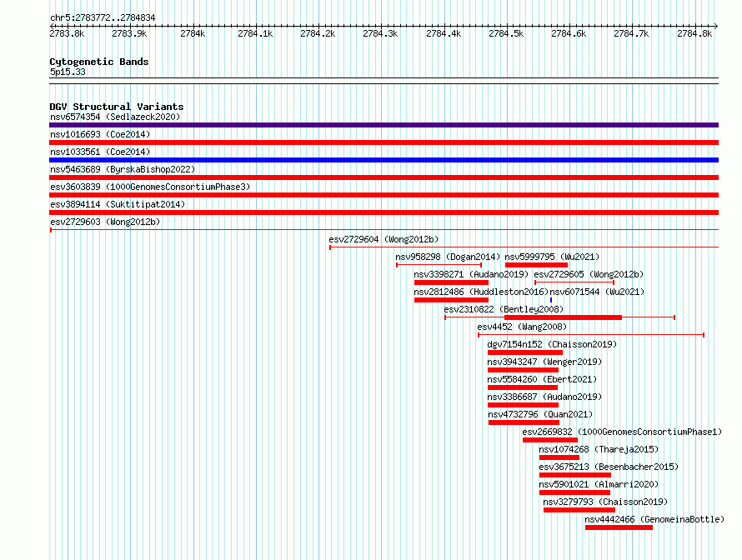
Task: Open esv3603839 (1000GenomesConsortiumPhase3) label
Action: pyautogui.click(x=150, y=187)
